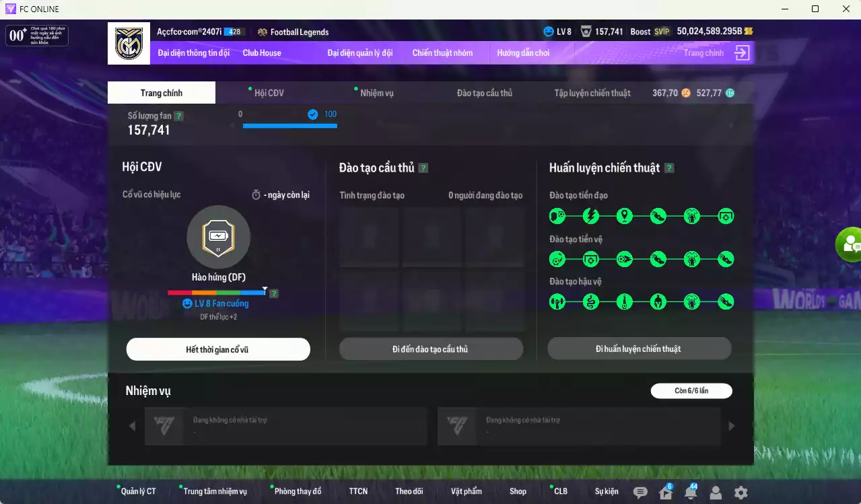Switch to the Hội CĐV tab
861x504 pixels.
[x=269, y=93]
